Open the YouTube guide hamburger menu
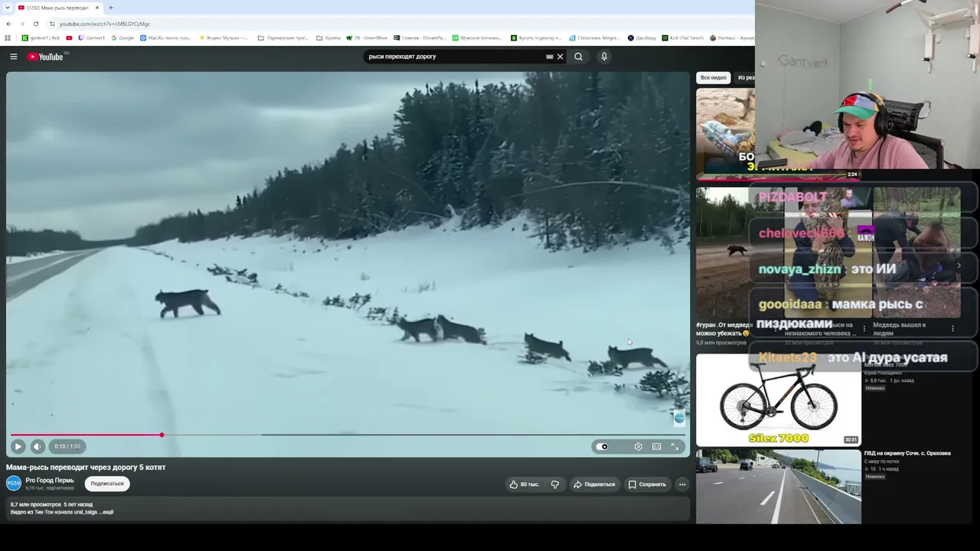Viewport: 980px width, 551px height. 14,57
